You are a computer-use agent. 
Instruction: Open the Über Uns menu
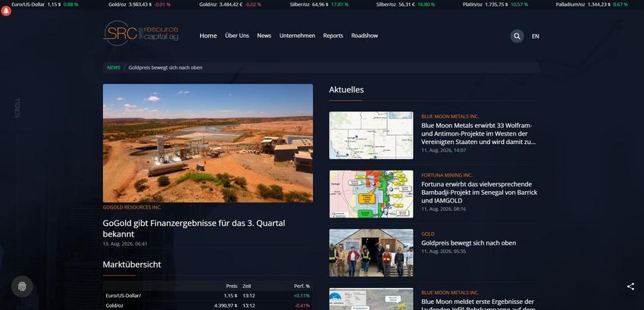click(237, 36)
